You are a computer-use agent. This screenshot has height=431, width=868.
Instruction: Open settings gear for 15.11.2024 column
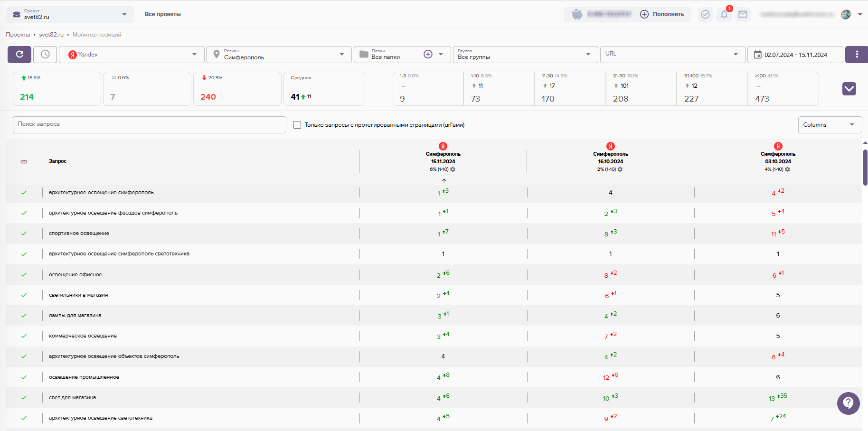pyautogui.click(x=453, y=169)
